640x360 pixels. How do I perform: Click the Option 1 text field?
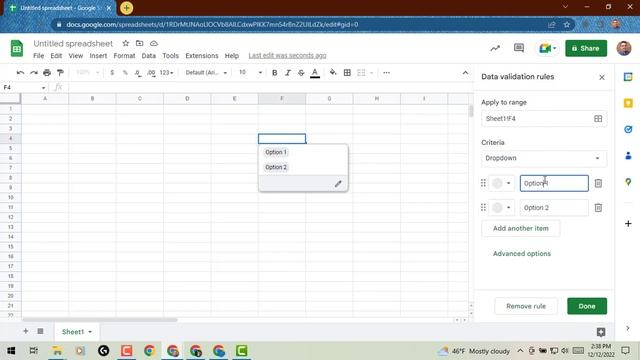click(x=554, y=183)
